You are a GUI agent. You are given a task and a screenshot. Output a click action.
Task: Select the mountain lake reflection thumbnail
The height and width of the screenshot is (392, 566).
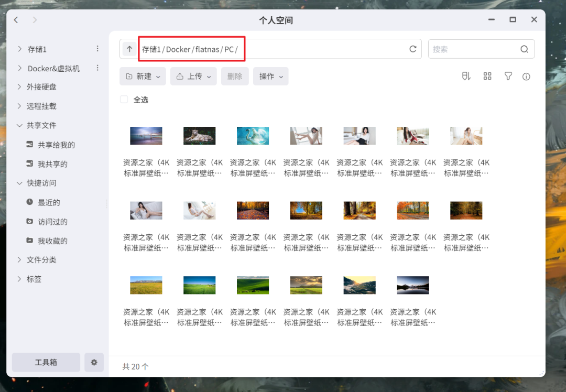[x=412, y=285]
